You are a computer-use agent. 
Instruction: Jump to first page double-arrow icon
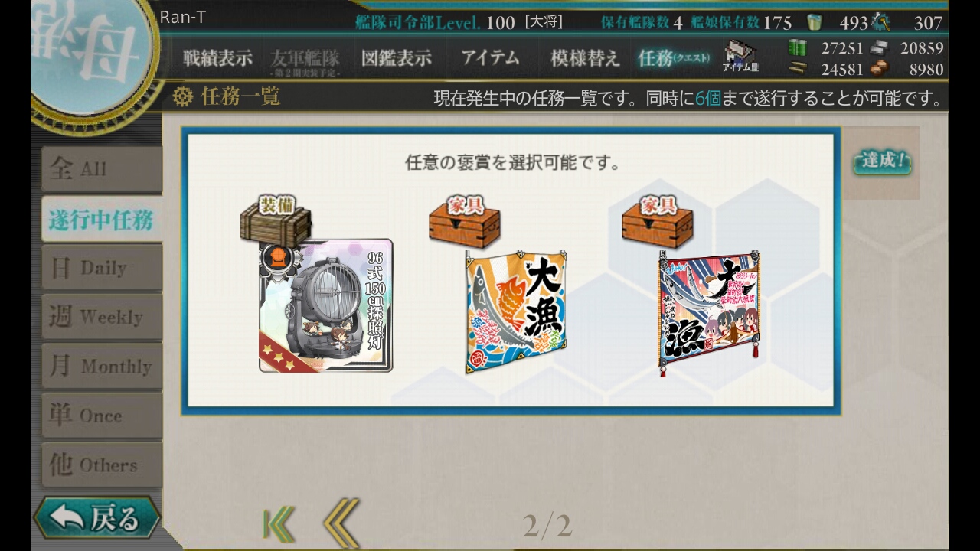[279, 524]
